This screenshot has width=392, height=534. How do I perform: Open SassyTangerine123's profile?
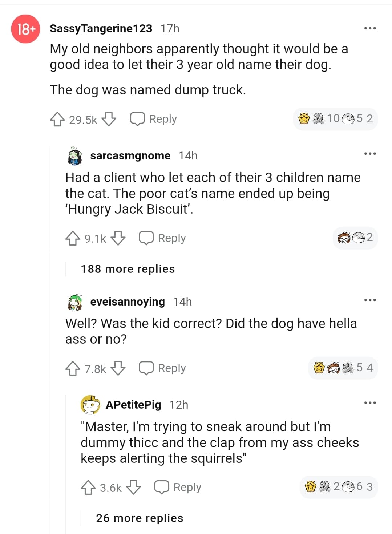tap(101, 29)
